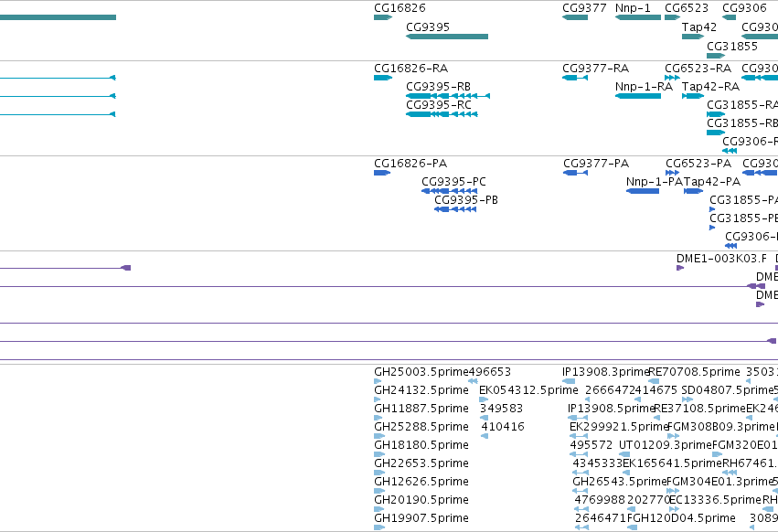This screenshot has height=532, width=778.
Task: Click the 495572 EST label
Action: [x=591, y=446]
